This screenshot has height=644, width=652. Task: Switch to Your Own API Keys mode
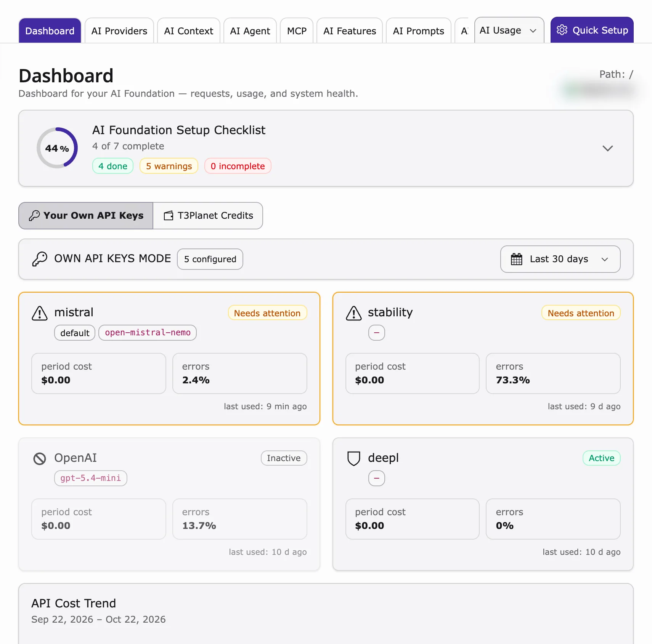tap(86, 216)
